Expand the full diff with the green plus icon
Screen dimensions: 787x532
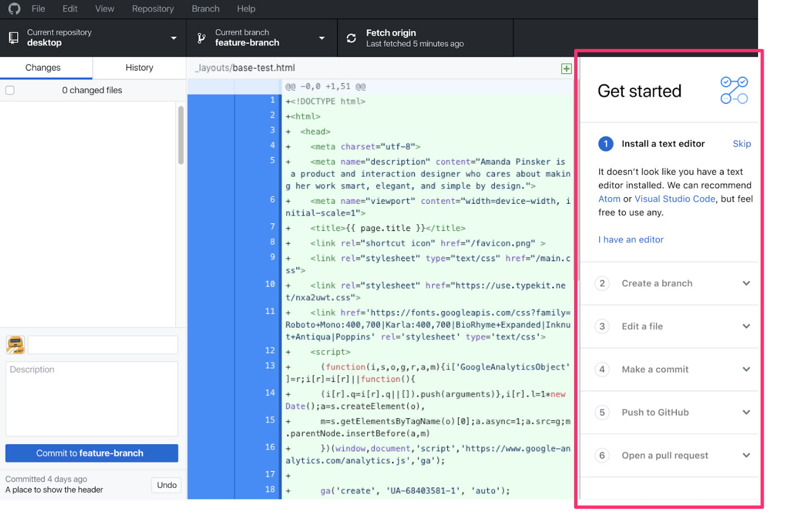pyautogui.click(x=566, y=68)
